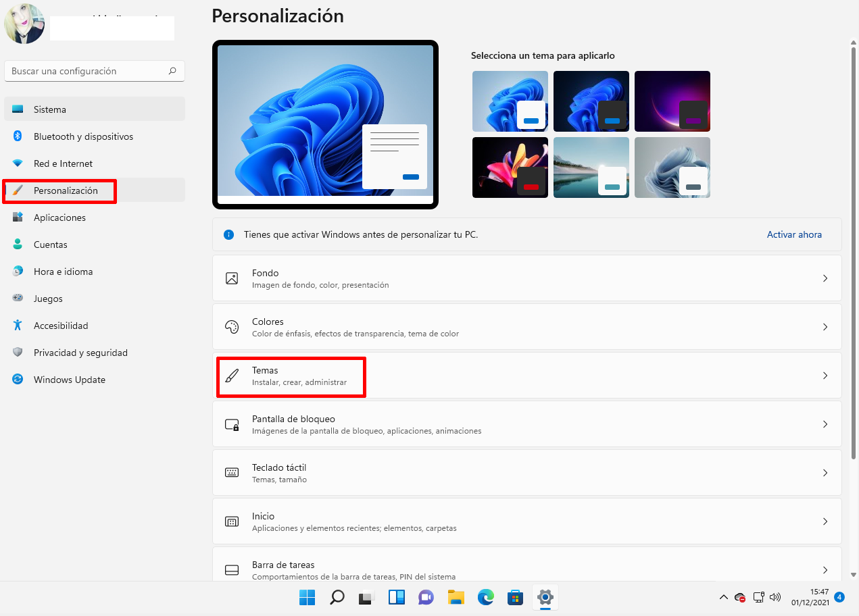Click the Activar ahora link
This screenshot has height=616, width=859.
(x=794, y=234)
